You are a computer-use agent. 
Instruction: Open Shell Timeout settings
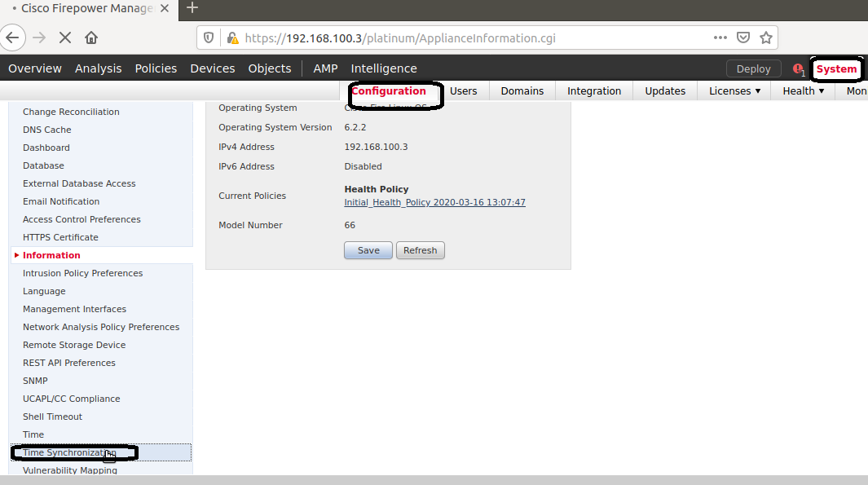tap(53, 417)
